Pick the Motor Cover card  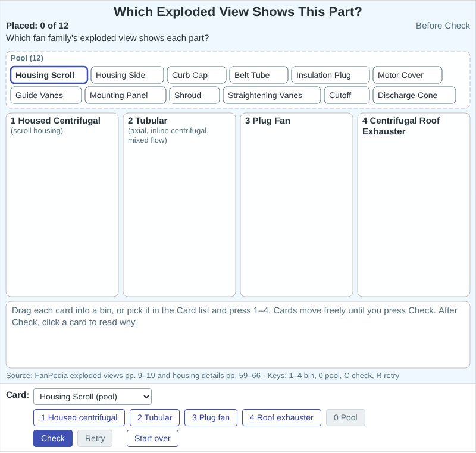[408, 75]
